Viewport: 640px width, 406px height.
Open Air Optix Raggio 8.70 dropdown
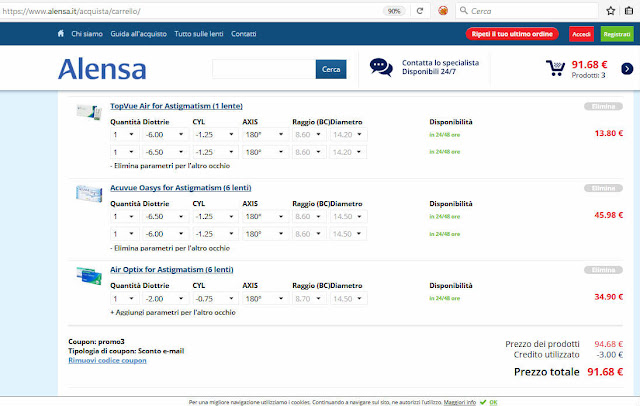pyautogui.click(x=309, y=299)
